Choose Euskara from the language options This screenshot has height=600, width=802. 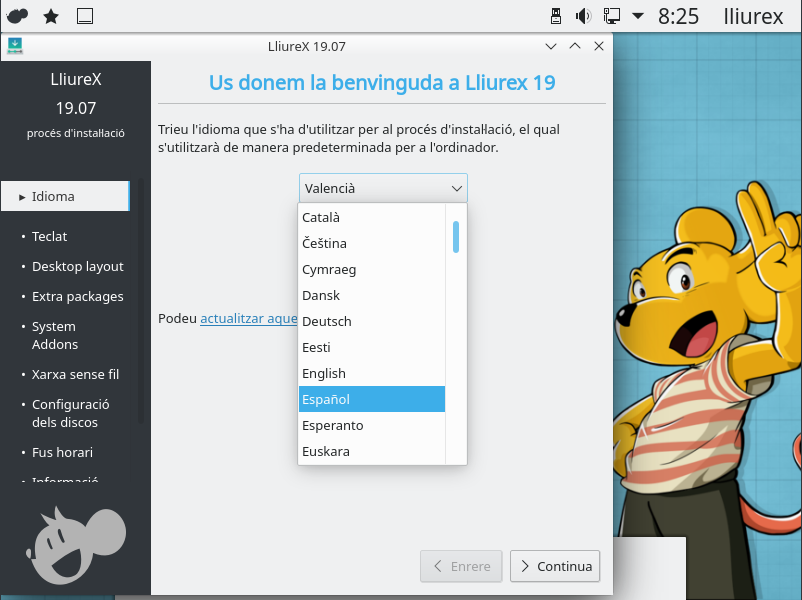point(372,451)
